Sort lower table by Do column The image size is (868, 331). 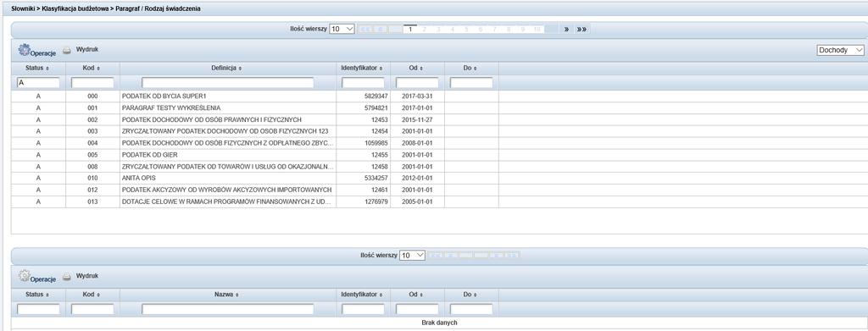470,295
